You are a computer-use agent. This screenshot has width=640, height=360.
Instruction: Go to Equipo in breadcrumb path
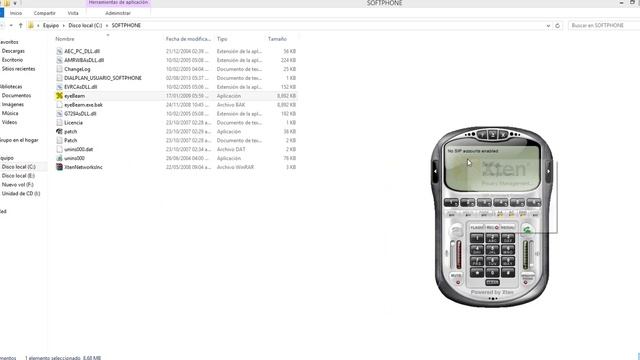click(51, 25)
